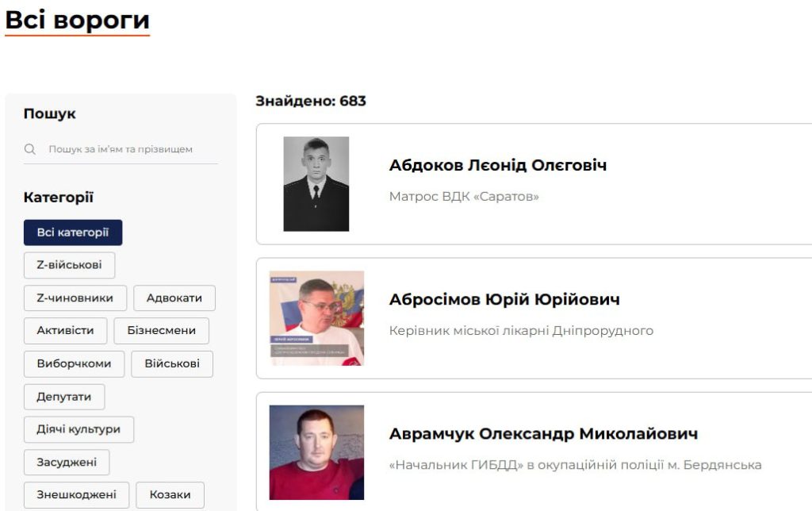Image resolution: width=812 pixels, height=511 pixels.
Task: Apply the 'Засуджені' filter
Action: coord(67,463)
